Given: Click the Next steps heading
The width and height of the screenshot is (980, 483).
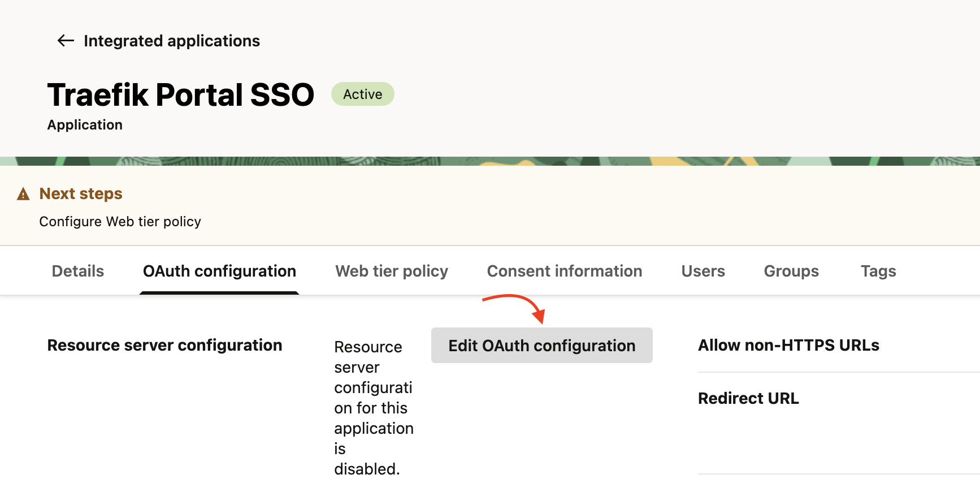Looking at the screenshot, I should pos(81,193).
